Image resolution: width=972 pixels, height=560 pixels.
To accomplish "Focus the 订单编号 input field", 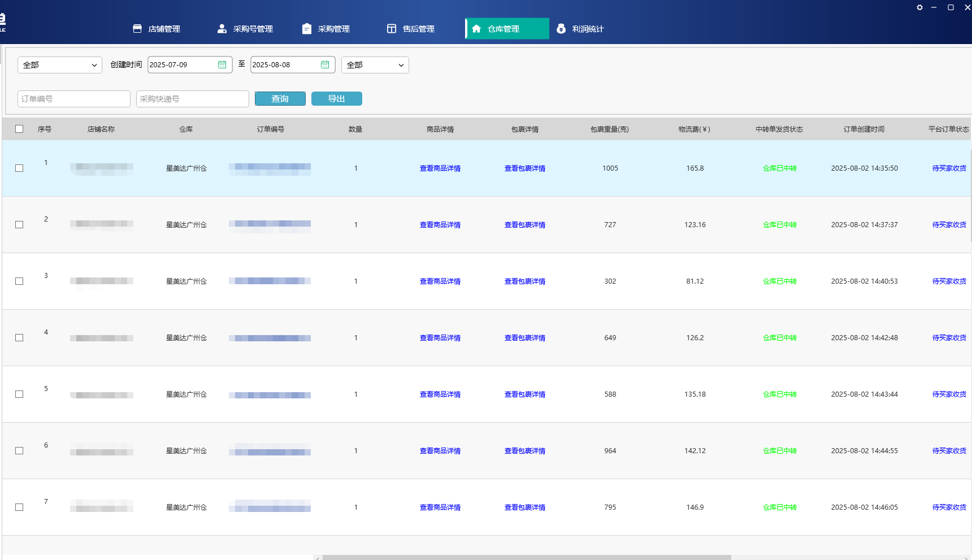I will point(74,99).
